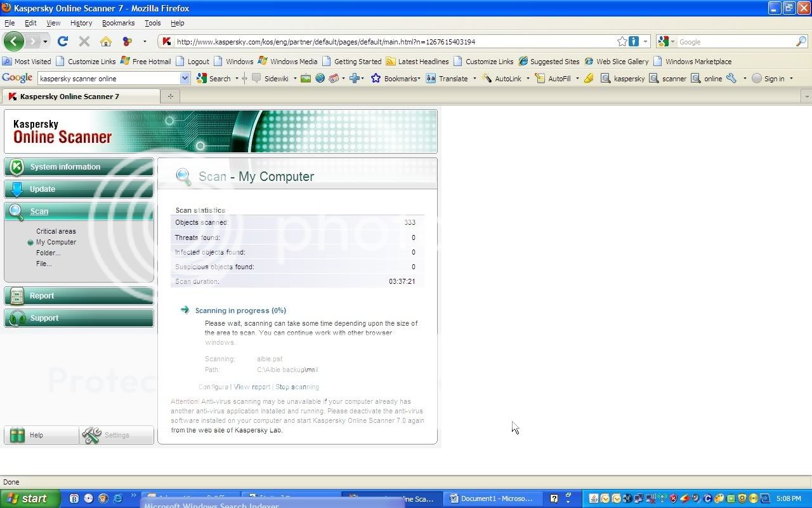Click the Update download arrow icon
Image resolution: width=812 pixels, height=508 pixels.
coord(17,189)
